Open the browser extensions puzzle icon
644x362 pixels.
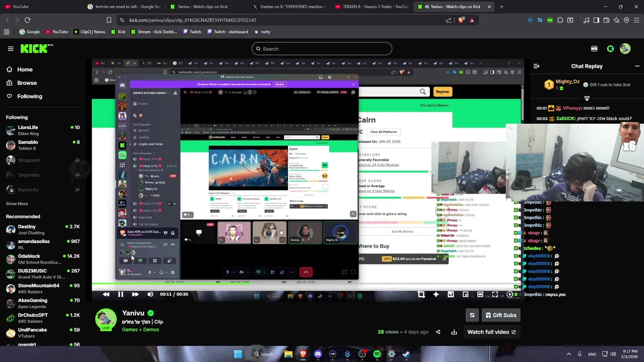pos(560,20)
